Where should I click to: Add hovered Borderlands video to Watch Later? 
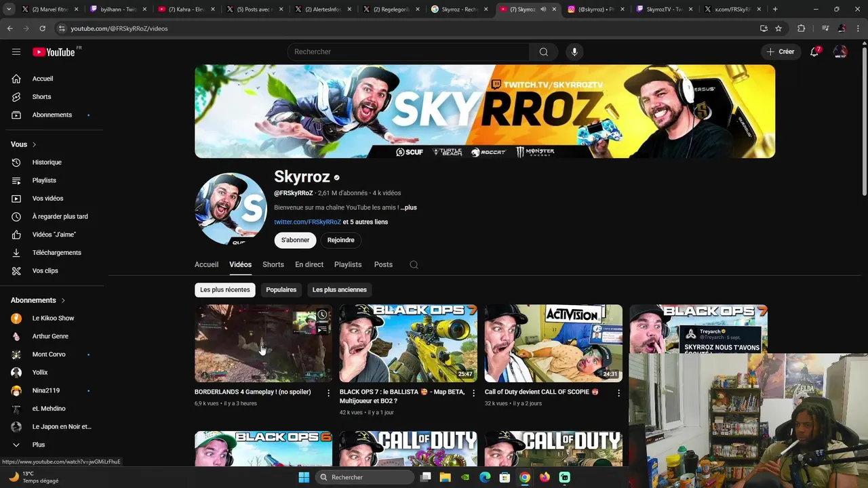point(322,314)
